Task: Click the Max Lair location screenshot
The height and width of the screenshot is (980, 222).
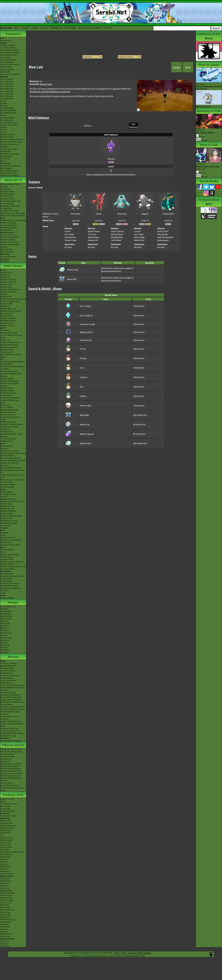Action: [165, 95]
